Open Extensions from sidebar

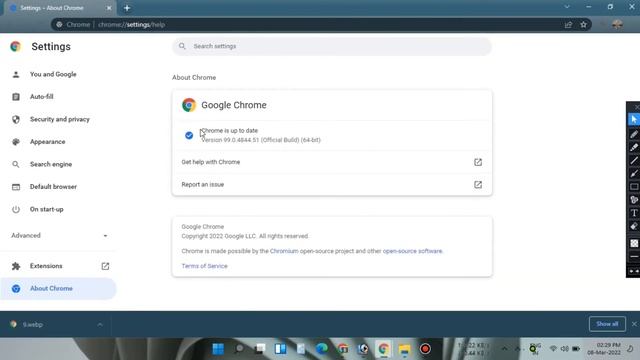tap(46, 266)
